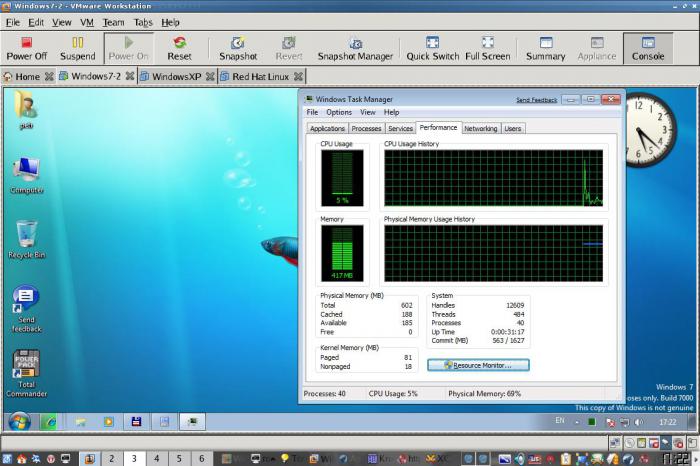The height and width of the screenshot is (466, 700).
Task: Click the Send feedback desktop shortcut
Action: pyautogui.click(x=26, y=309)
